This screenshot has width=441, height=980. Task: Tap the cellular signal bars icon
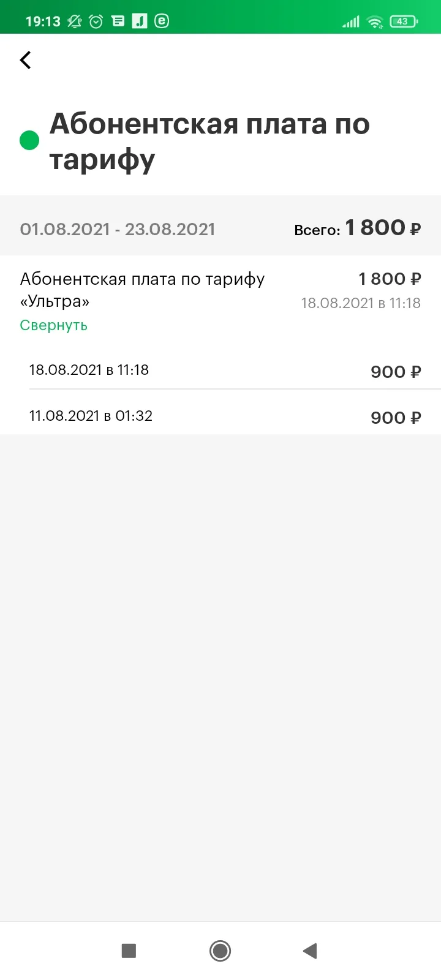click(351, 22)
